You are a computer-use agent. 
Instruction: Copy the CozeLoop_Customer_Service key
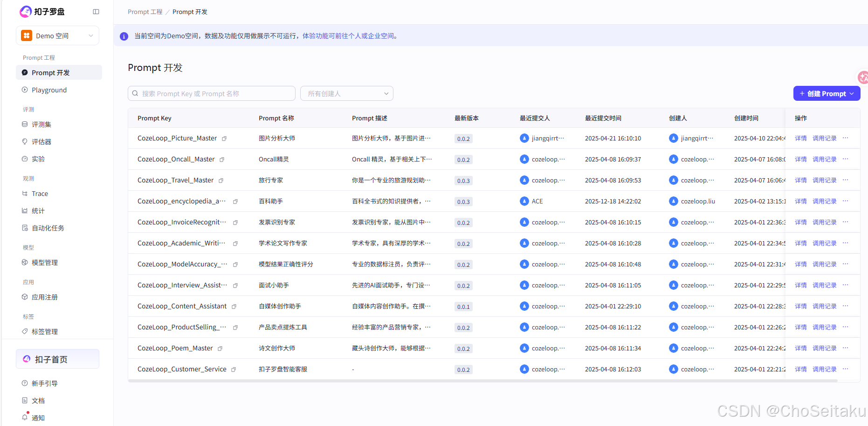click(234, 370)
